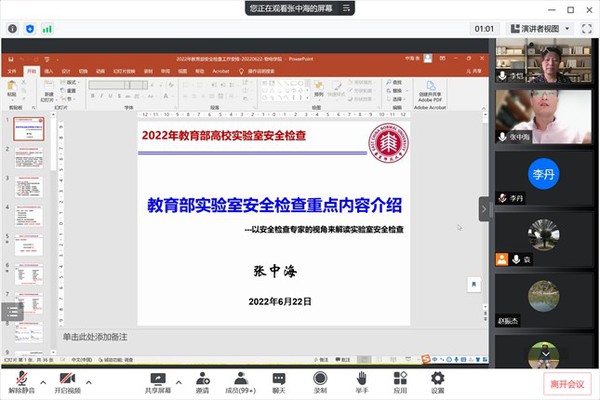
Task: Open the chat panel
Action: [x=281, y=380]
